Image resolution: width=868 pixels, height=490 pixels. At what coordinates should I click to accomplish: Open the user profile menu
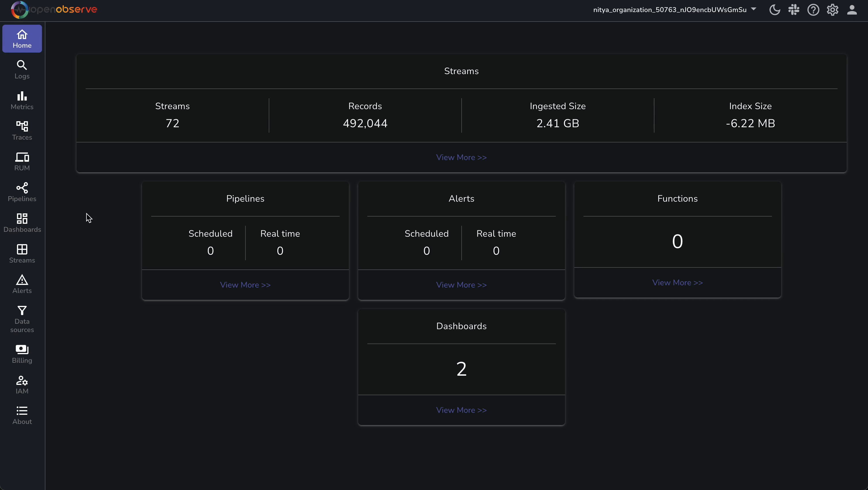[x=852, y=10]
